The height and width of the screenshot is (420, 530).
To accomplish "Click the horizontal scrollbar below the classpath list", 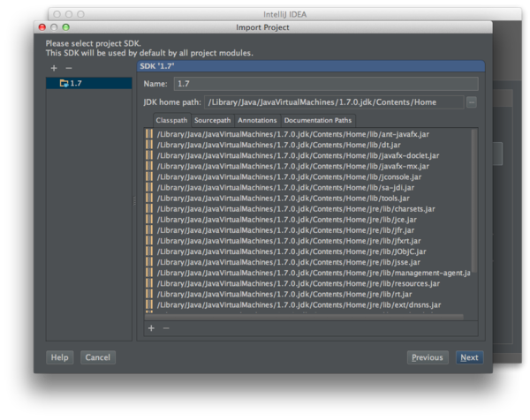I will pos(304,317).
